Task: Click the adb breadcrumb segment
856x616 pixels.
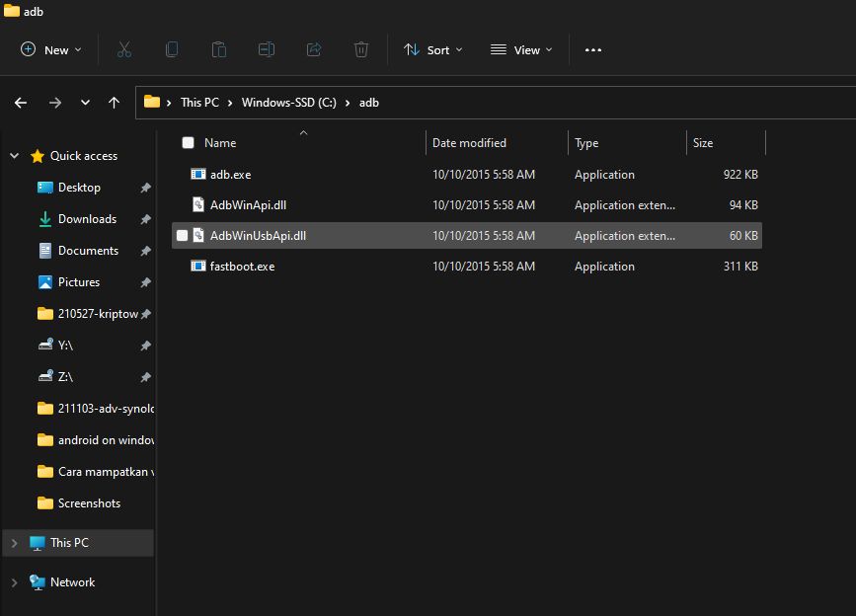Action: (369, 102)
